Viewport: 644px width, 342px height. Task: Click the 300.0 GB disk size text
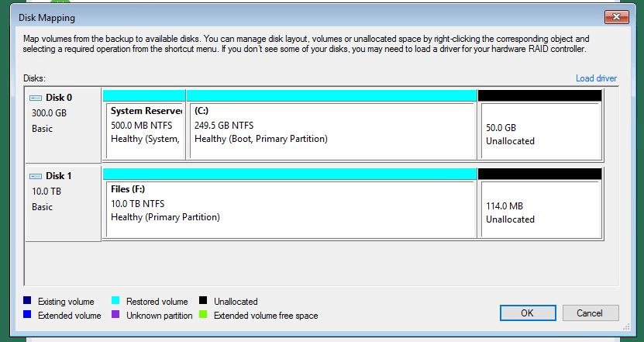pos(49,113)
